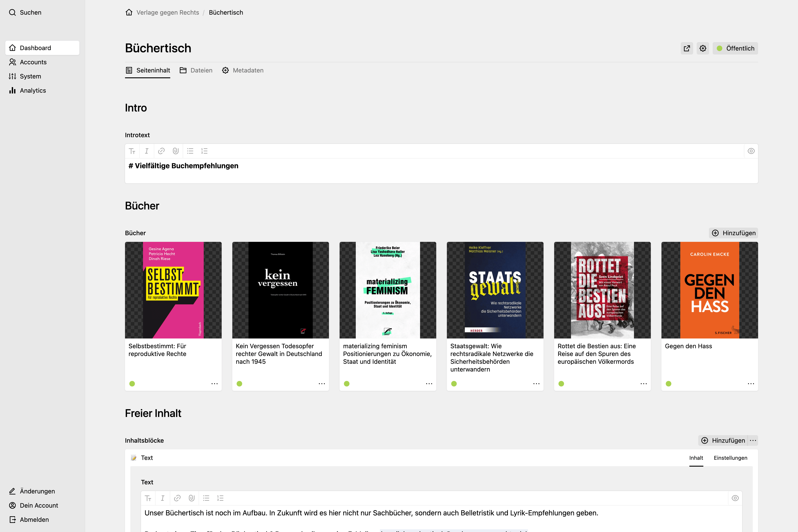Insert numbered list in Text block toolbar

pos(220,498)
